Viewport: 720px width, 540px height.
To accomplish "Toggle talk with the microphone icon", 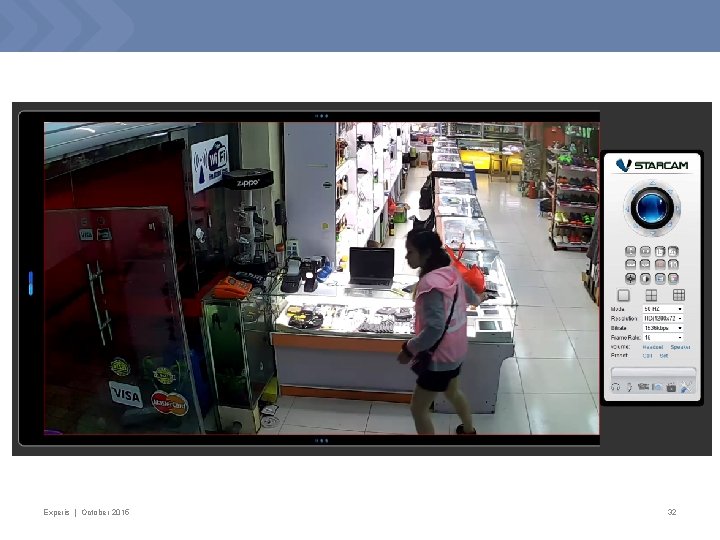I will pos(630,387).
